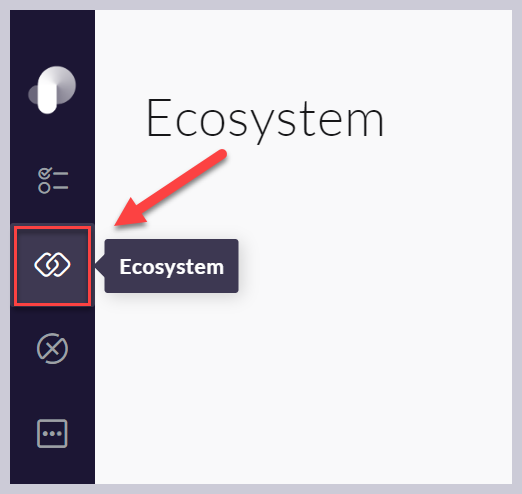522x494 pixels.
Task: Select the circled X icon in the sidebar
Action: coord(52,348)
